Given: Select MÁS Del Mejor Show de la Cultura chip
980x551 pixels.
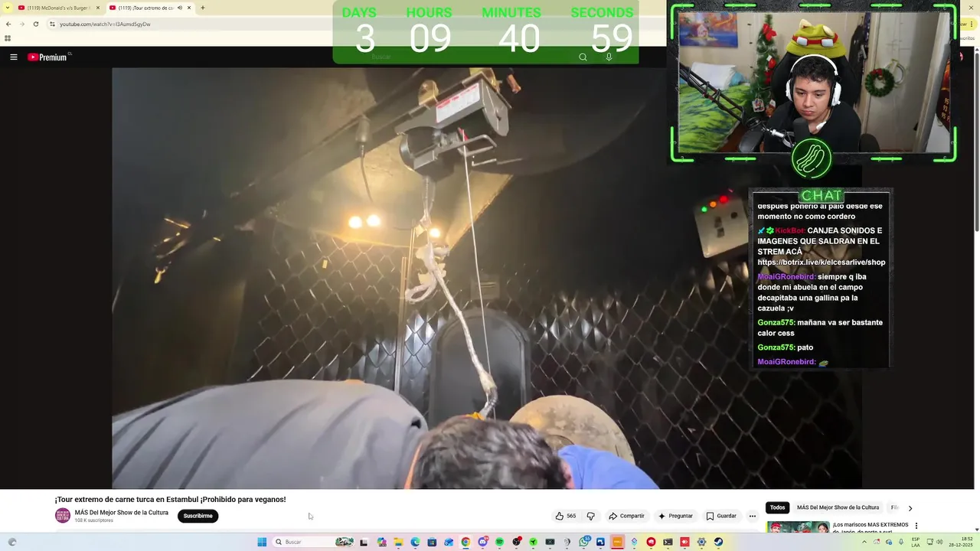Looking at the screenshot, I should pyautogui.click(x=838, y=507).
